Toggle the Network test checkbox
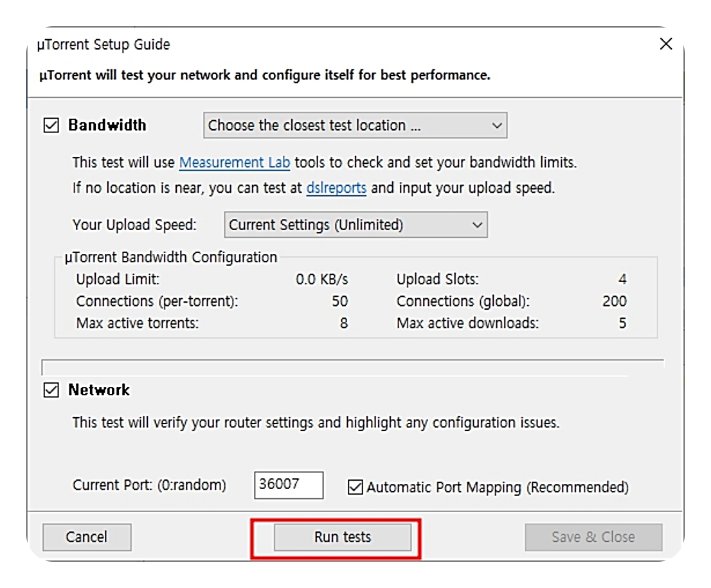This screenshot has height=588, width=711. tap(51, 390)
